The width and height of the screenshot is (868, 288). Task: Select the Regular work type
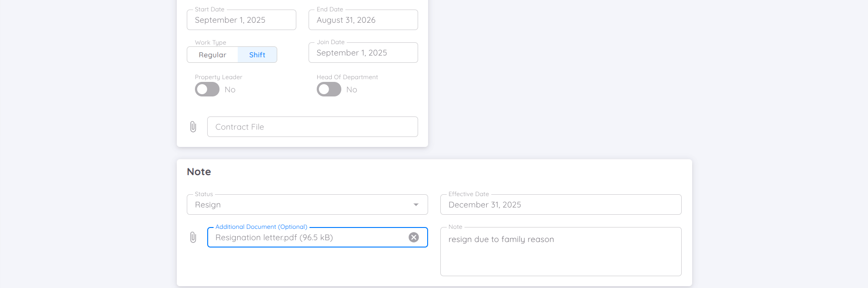pos(212,55)
